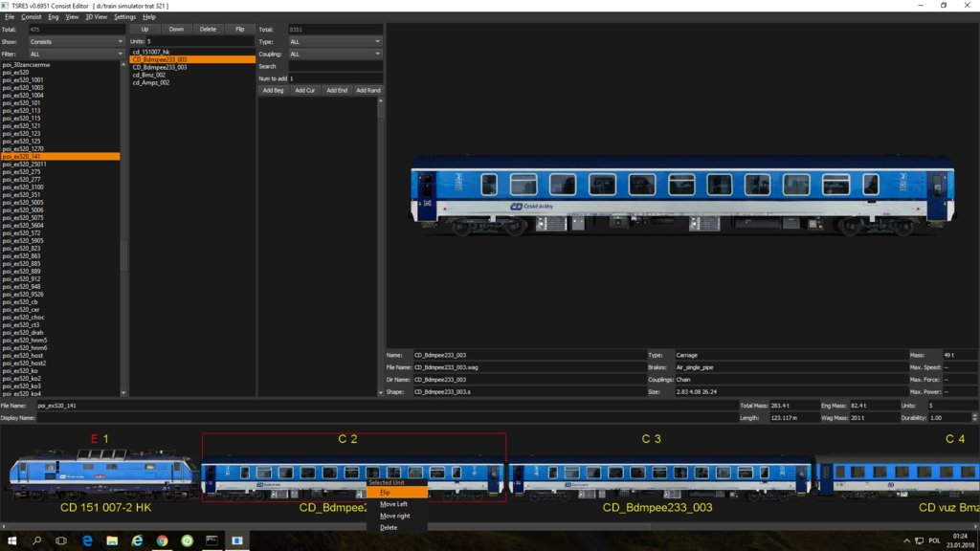Open the consist Filter dropdown
980x551 pixels.
coord(76,55)
